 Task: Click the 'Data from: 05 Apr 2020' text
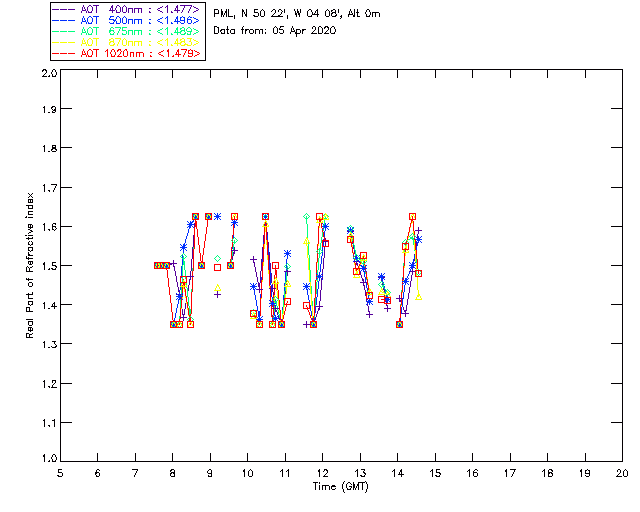pos(275,31)
